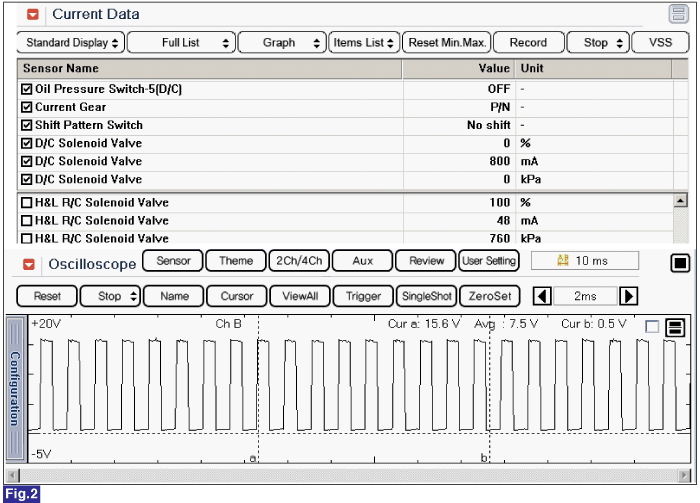Open the Graph dropdown
Image resolution: width=700 pixels, height=503 pixels.
click(x=282, y=42)
